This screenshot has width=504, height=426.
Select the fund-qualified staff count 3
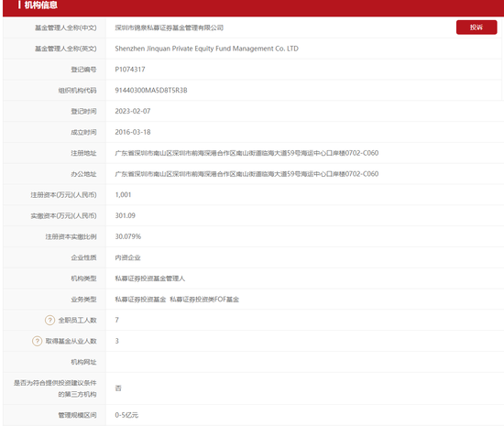pyautogui.click(x=117, y=341)
